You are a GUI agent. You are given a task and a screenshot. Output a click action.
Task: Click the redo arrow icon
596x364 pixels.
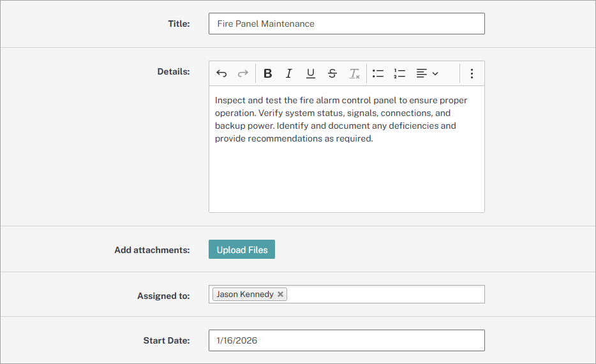(x=243, y=73)
